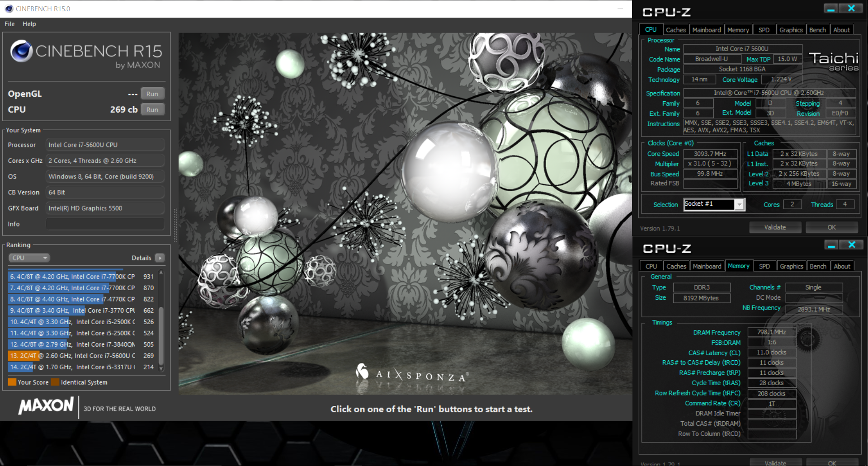Select Caches tab in bottom CPU-Z window

[x=676, y=266]
